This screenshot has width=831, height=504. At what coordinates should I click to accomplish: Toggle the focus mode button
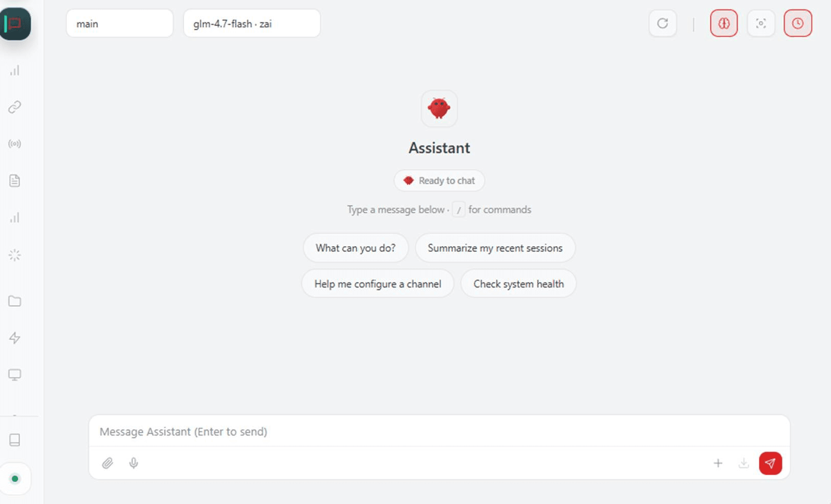point(761,24)
